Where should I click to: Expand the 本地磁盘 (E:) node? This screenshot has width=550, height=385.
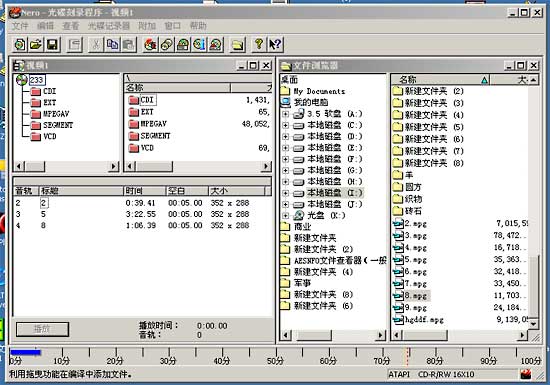[x=286, y=148]
